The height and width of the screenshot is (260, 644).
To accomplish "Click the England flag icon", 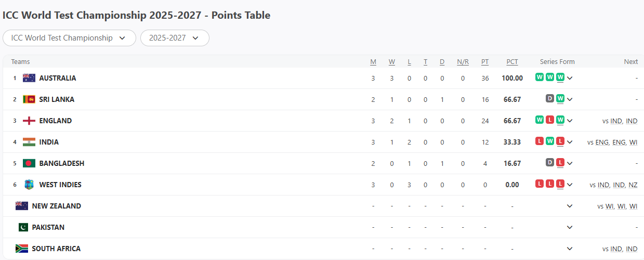I will (29, 121).
